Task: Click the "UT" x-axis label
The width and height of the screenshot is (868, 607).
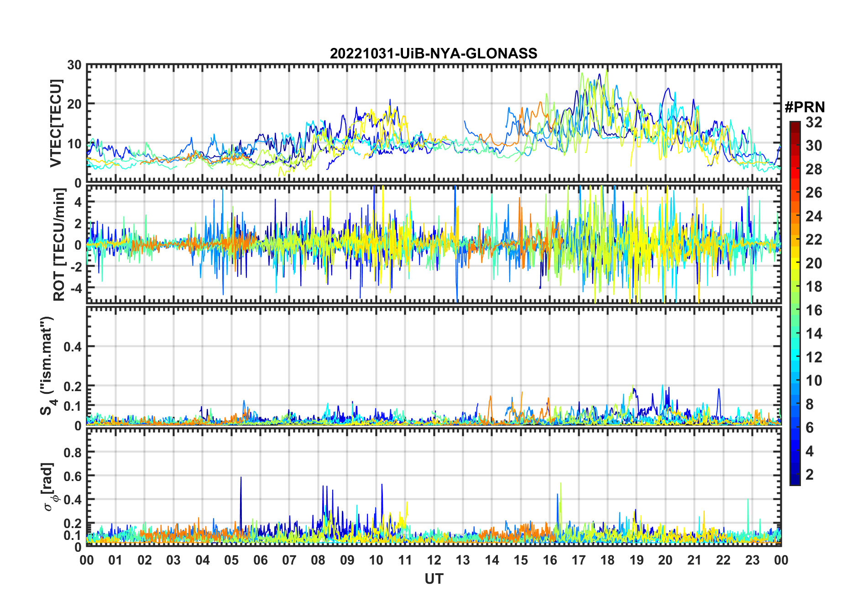Action: click(434, 579)
